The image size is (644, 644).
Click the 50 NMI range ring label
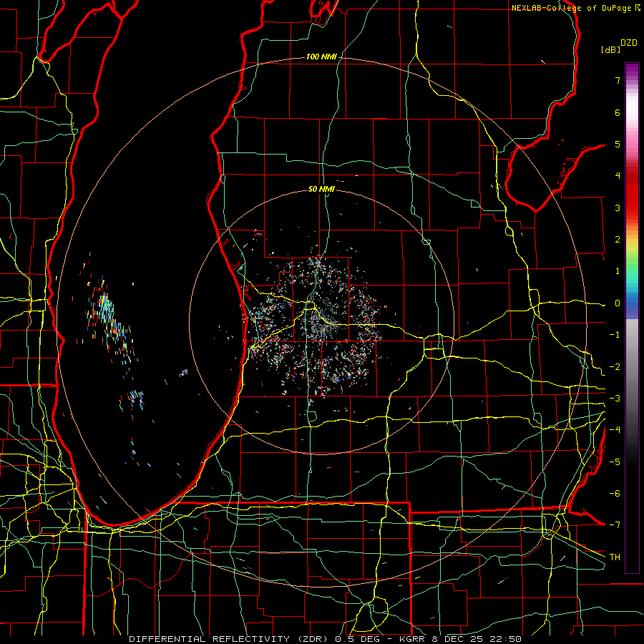[321, 189]
